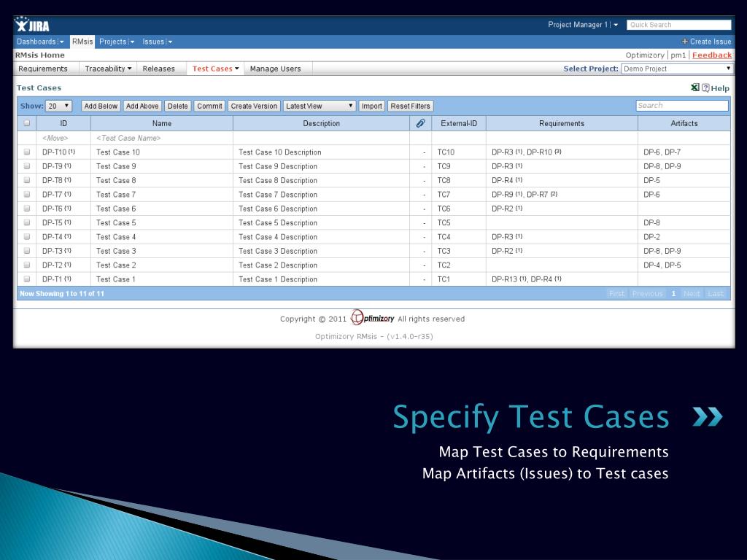Image resolution: width=747 pixels, height=560 pixels.
Task: Switch to the RMsis tab
Action: tap(82, 42)
